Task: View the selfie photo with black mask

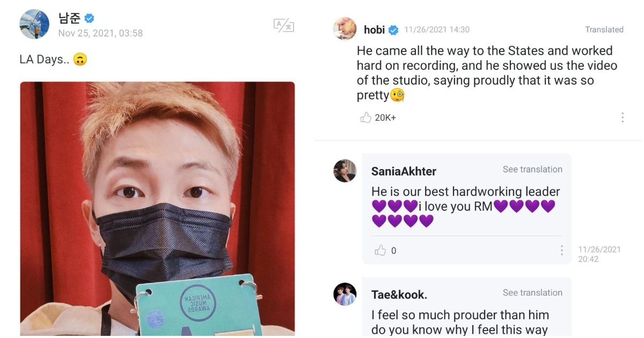Action: pyautogui.click(x=157, y=209)
